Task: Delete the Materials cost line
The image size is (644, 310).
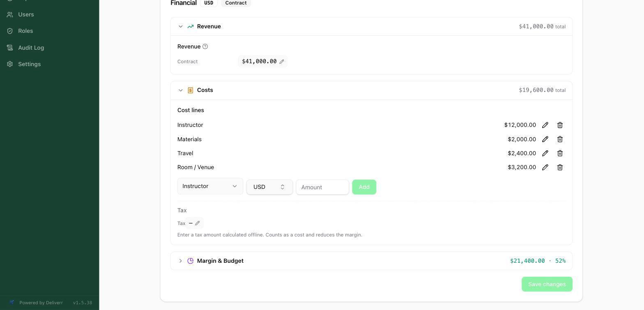Action: coord(560,139)
